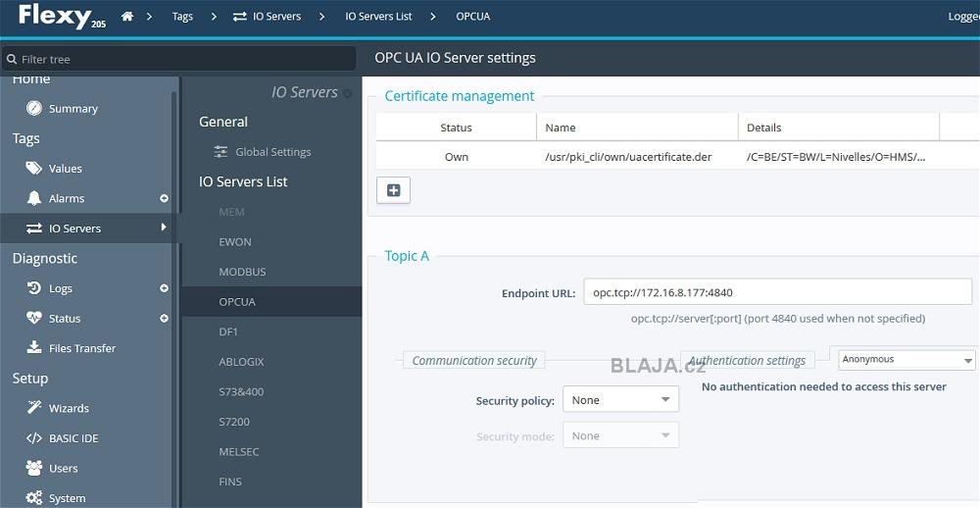
Task: Click the Name column header
Action: point(637,127)
